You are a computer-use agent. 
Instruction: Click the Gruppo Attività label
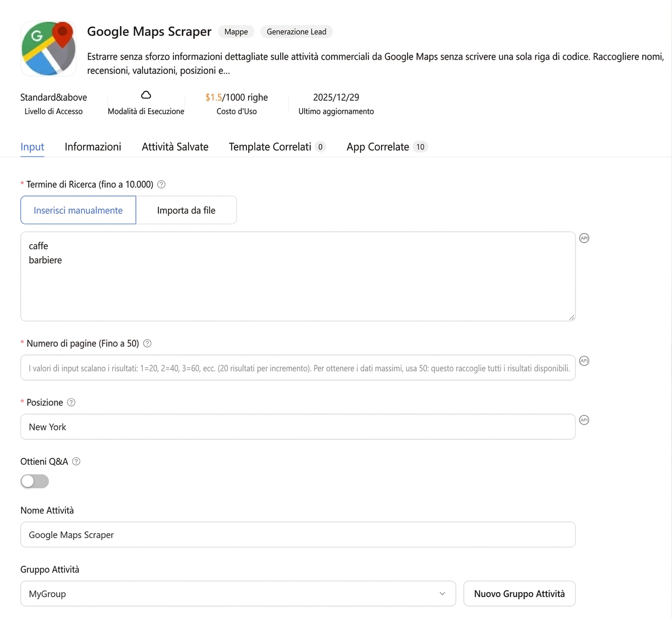coord(50,569)
